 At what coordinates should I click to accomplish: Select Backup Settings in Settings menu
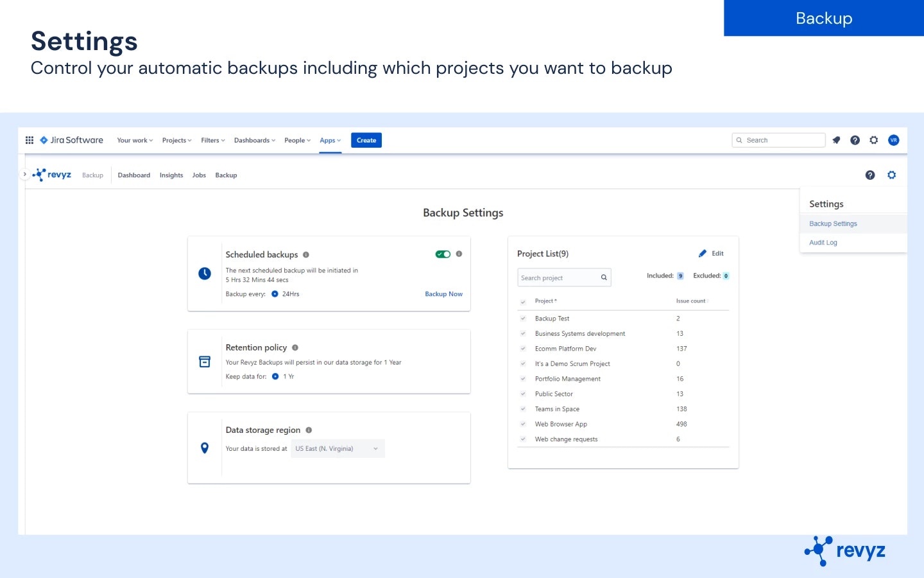click(853, 224)
